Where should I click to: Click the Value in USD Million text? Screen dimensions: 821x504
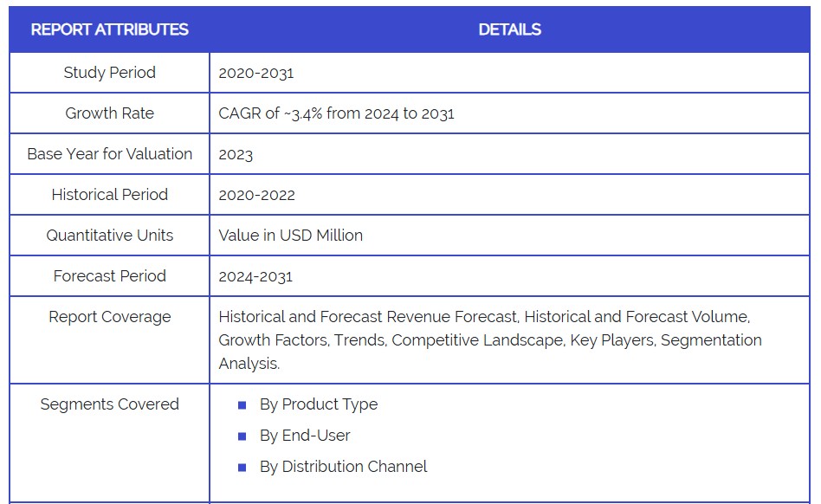(x=290, y=236)
